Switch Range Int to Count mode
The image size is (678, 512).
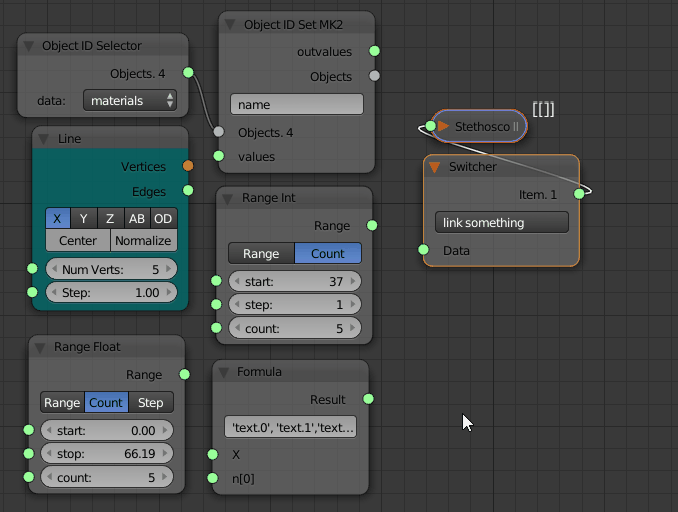(328, 253)
